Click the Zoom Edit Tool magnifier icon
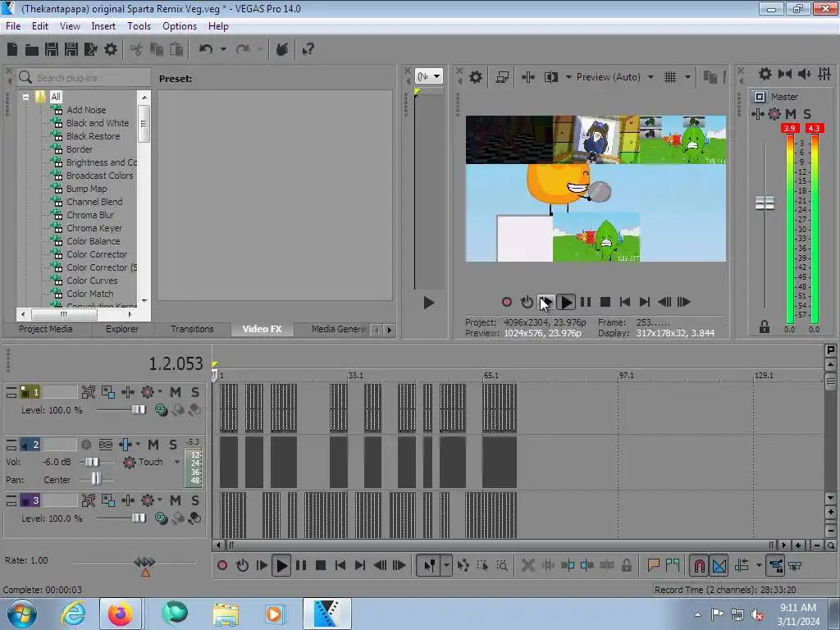This screenshot has height=630, width=840. click(x=502, y=565)
